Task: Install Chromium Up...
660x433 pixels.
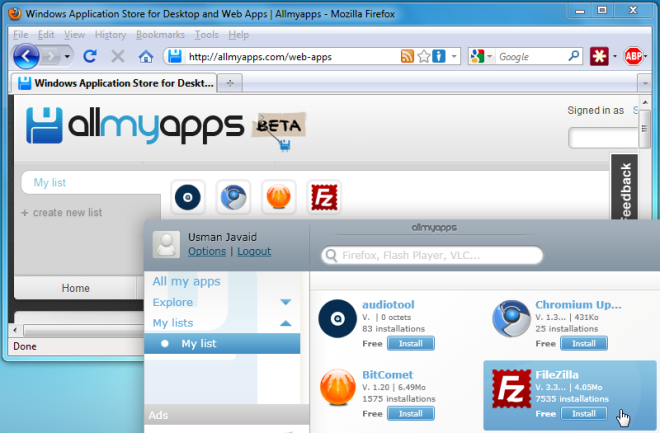Action: click(x=584, y=343)
